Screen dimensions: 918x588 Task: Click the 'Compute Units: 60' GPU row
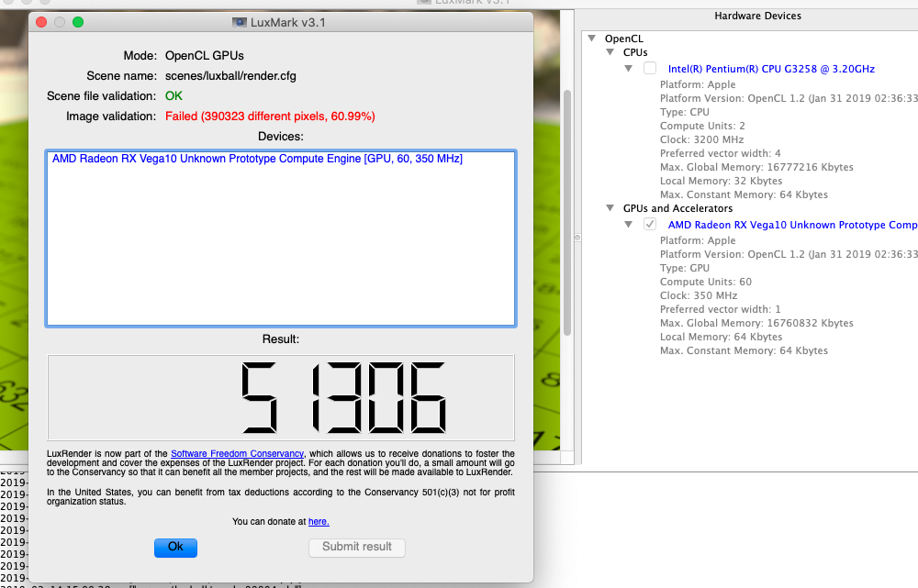705,282
